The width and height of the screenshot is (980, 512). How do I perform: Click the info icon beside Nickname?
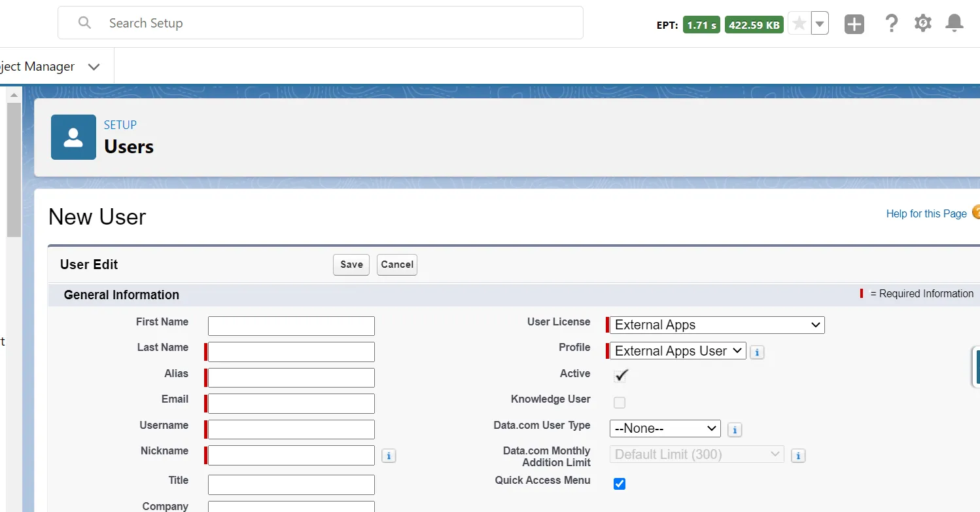[389, 455]
